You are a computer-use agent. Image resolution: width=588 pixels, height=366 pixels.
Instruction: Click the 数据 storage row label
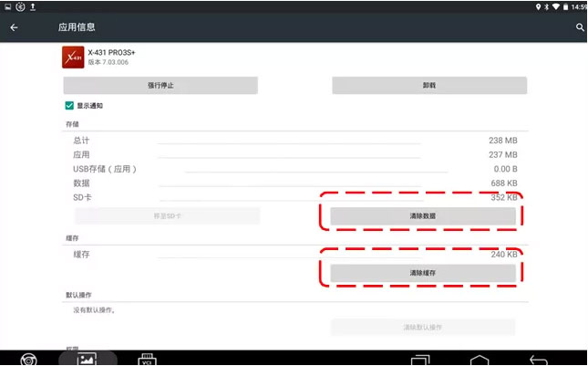click(81, 183)
